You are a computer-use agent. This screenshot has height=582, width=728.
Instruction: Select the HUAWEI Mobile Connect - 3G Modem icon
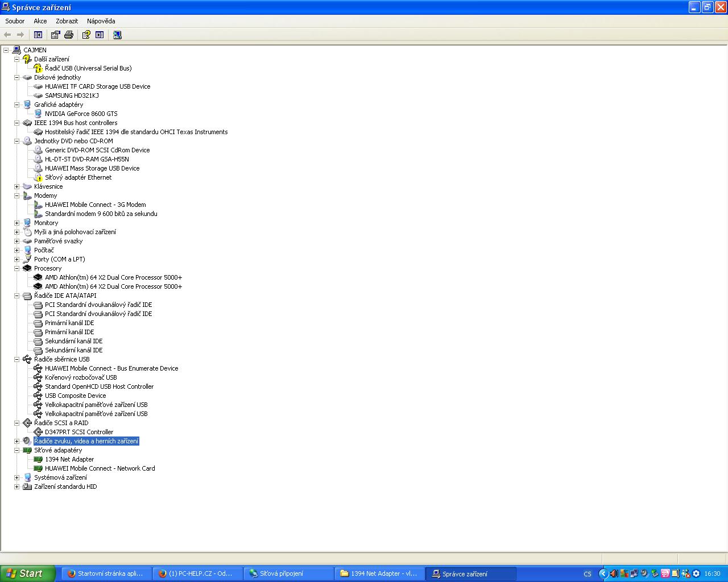click(38, 205)
